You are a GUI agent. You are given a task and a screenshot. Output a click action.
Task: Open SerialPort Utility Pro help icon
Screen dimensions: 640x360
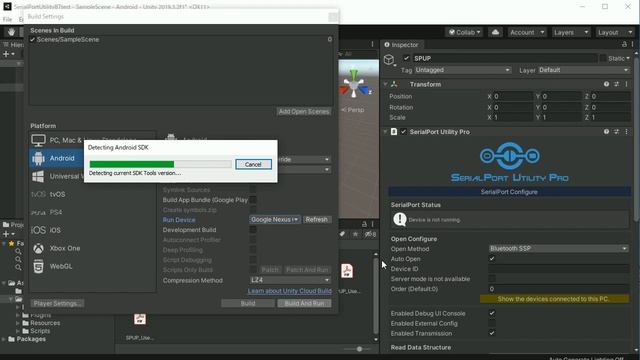606,131
